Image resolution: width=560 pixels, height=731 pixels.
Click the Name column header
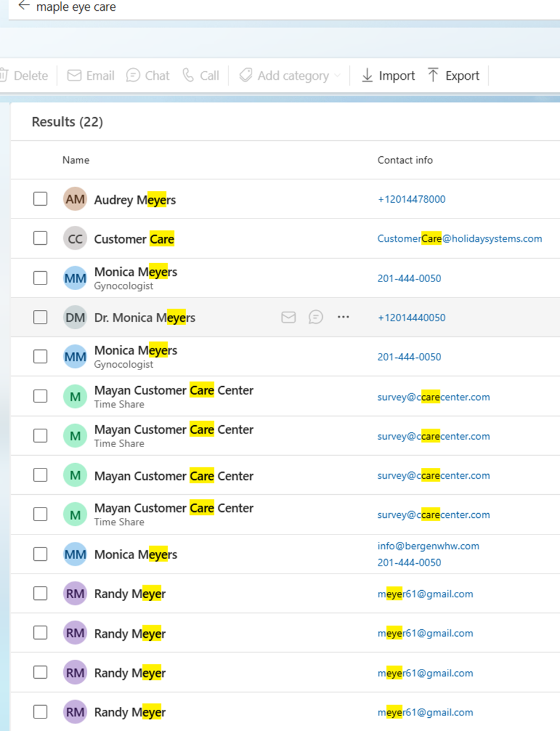pyautogui.click(x=76, y=160)
